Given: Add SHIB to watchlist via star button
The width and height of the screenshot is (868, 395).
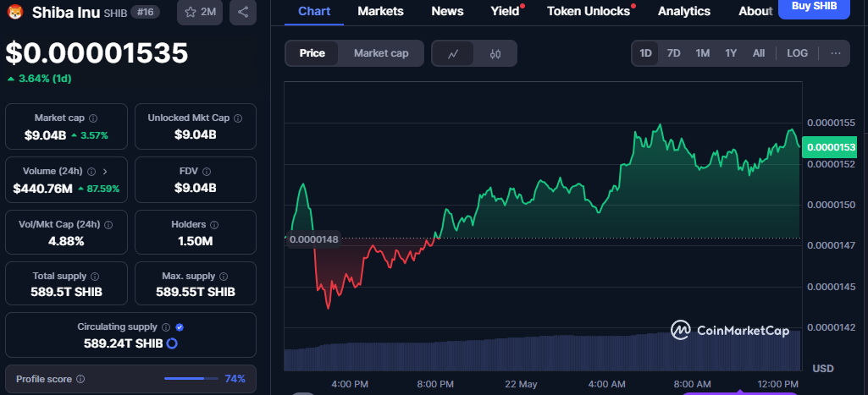Looking at the screenshot, I should [200, 12].
